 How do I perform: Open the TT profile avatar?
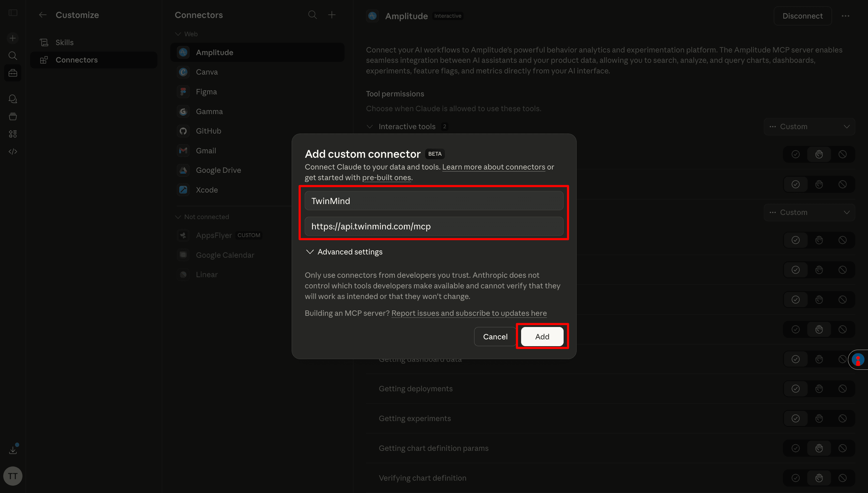coord(13,476)
